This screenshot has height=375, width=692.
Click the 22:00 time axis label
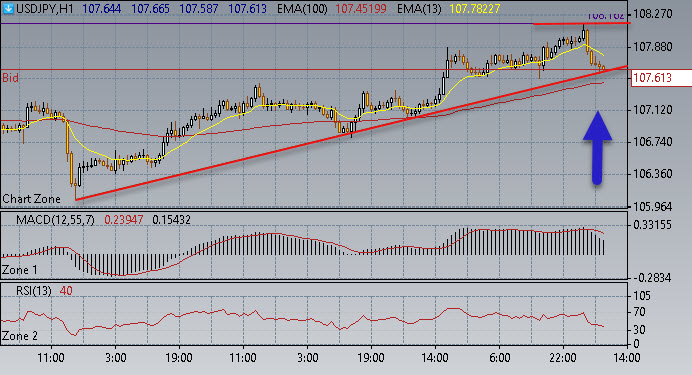click(x=563, y=357)
